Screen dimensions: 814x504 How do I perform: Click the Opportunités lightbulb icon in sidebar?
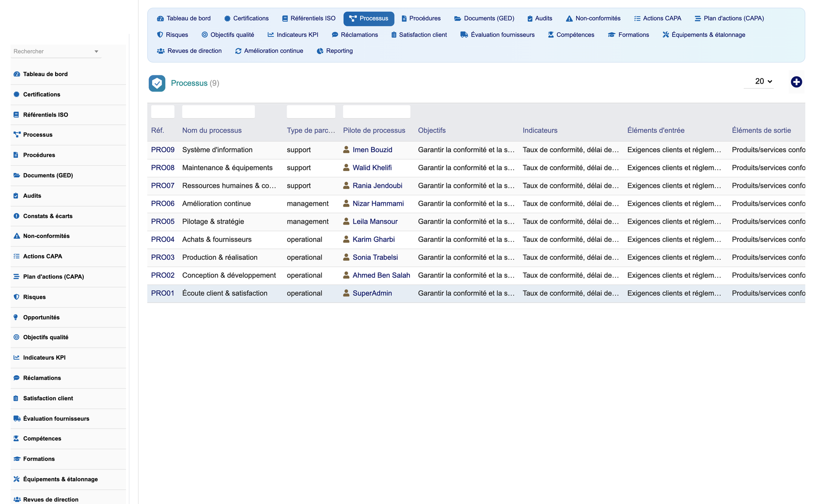point(16,317)
